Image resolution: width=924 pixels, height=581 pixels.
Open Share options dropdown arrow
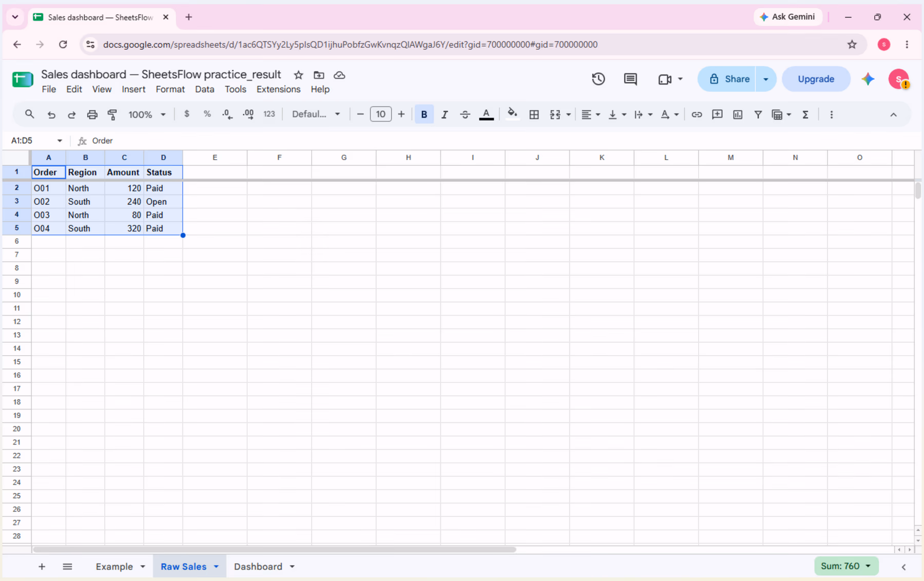coord(765,79)
